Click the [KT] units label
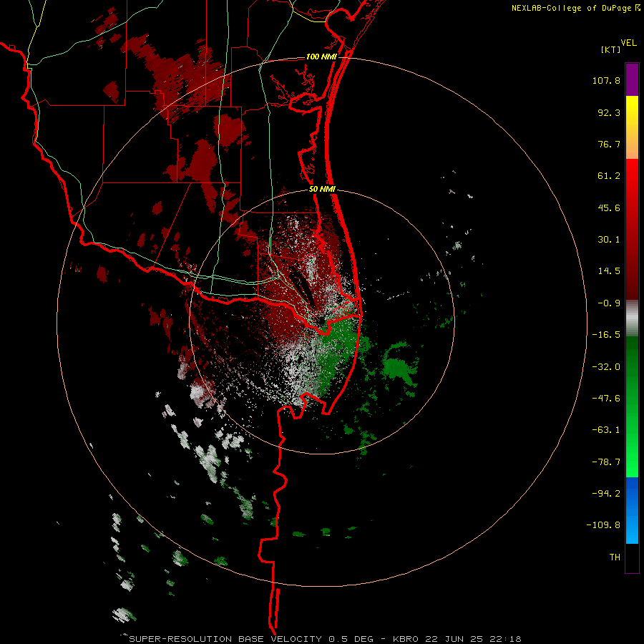The height and width of the screenshot is (644, 644). pos(610,49)
